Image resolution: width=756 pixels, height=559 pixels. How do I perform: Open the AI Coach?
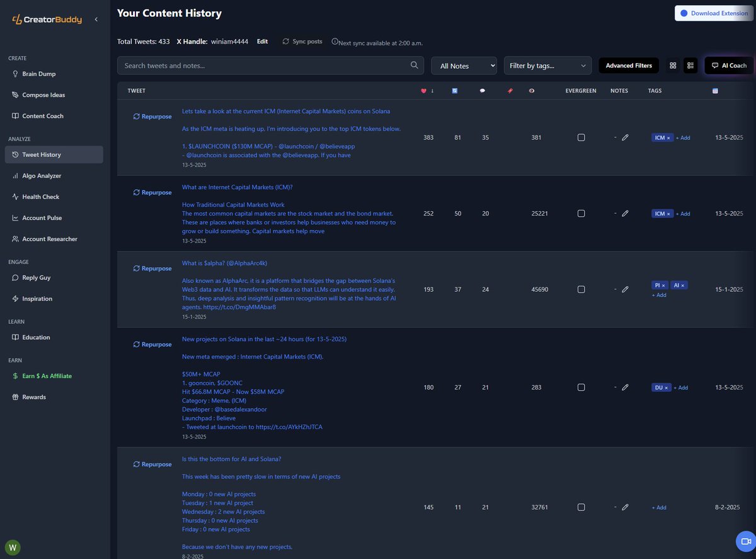coord(729,66)
